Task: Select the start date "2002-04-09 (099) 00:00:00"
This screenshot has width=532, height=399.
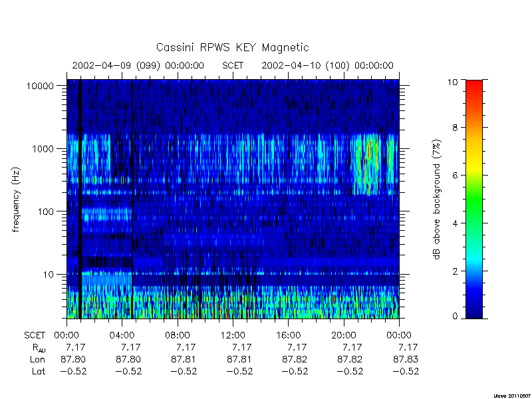Action: [x=138, y=65]
